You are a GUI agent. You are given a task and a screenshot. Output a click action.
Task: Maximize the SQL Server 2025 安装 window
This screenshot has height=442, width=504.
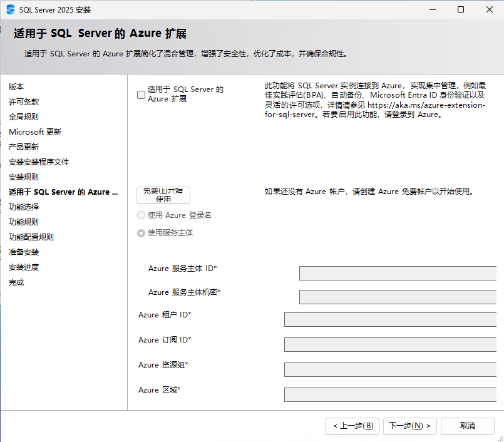pos(461,9)
